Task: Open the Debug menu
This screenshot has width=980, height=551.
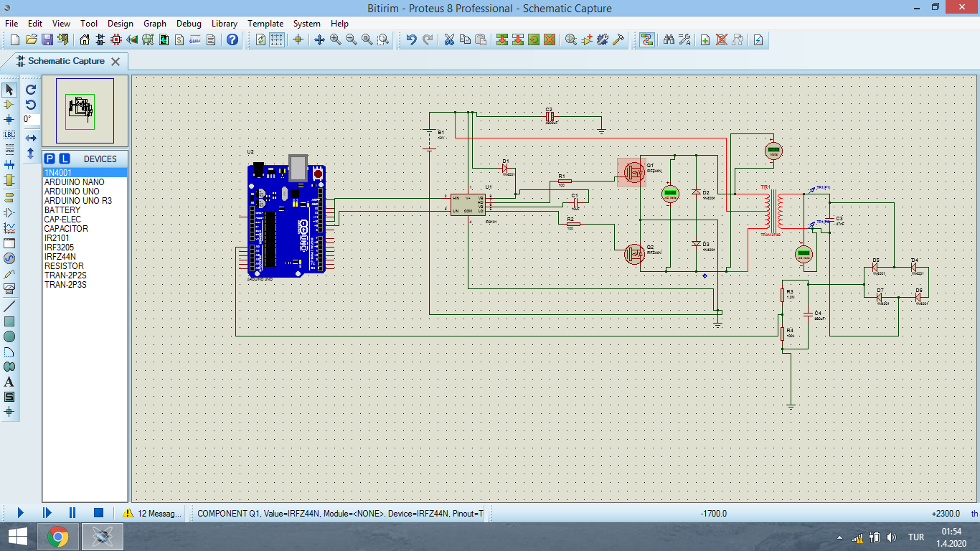Action: pos(189,23)
